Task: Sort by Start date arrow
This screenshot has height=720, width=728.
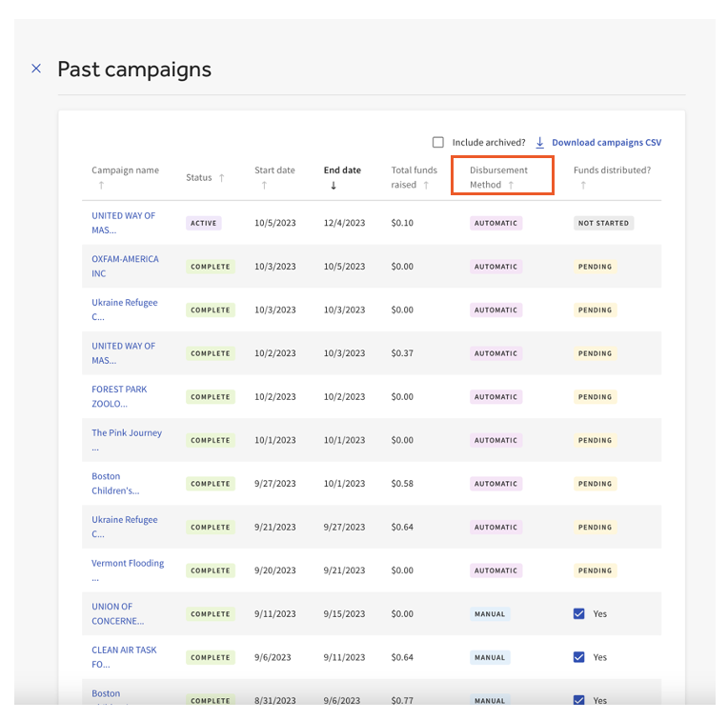Action: [x=264, y=186]
